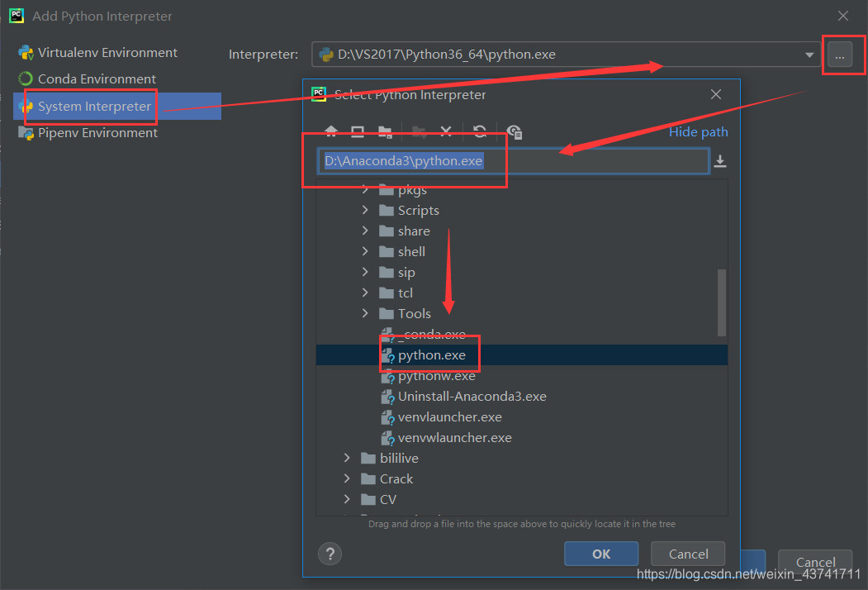Go to home directory in file chooser toolbar
This screenshot has width=868, height=590.
click(x=331, y=131)
